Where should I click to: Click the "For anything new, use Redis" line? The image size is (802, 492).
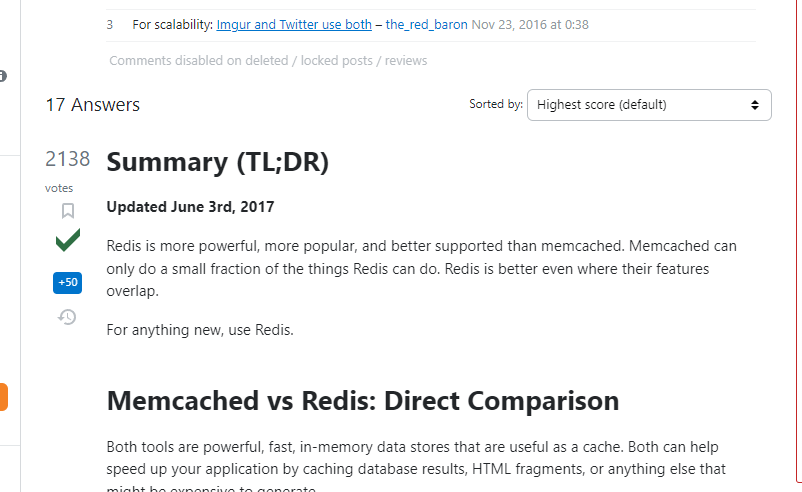[x=200, y=330]
